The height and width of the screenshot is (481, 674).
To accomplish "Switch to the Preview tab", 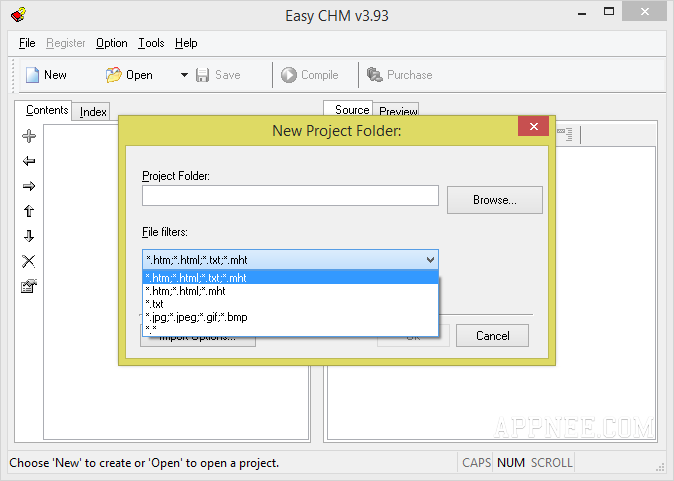I will [396, 111].
